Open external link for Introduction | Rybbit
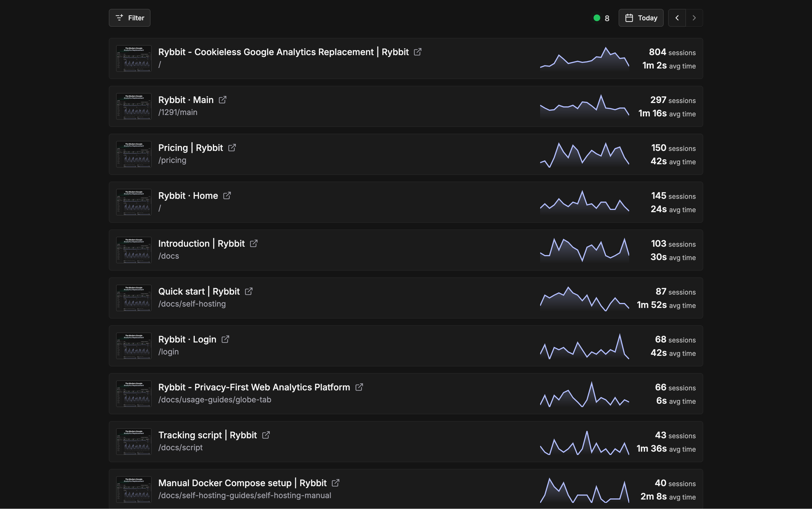Viewport: 812px width, 509px height. [254, 243]
